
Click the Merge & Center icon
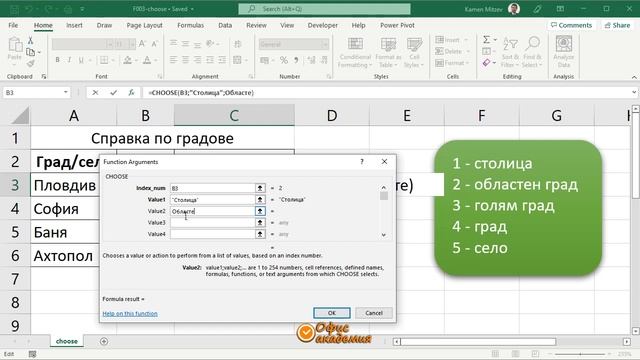click(x=237, y=60)
